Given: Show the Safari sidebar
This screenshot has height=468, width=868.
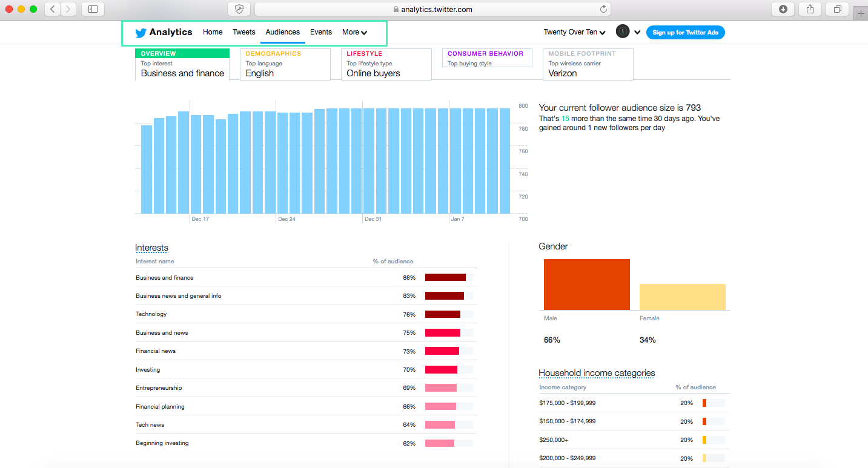Looking at the screenshot, I should point(92,9).
